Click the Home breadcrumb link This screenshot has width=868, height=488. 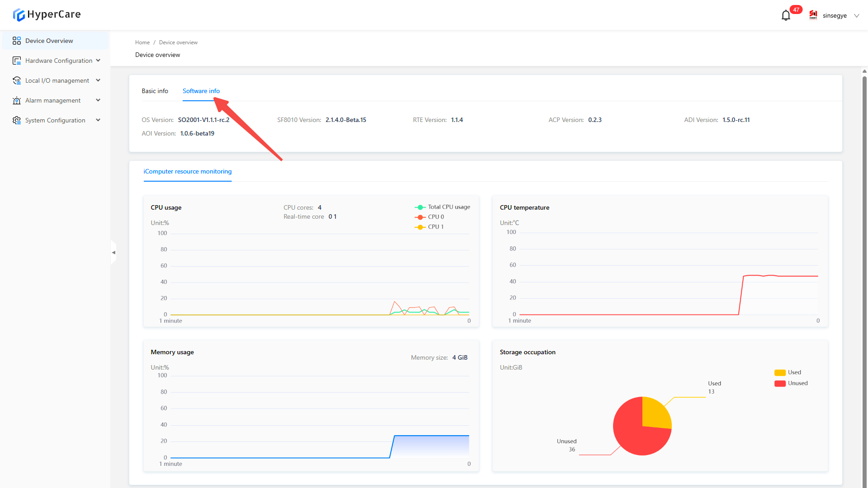click(x=142, y=42)
